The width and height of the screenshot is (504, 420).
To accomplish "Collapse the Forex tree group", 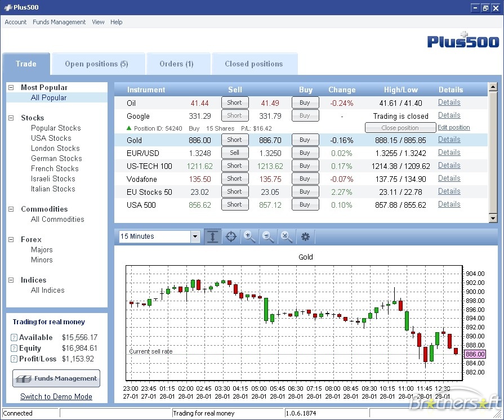I will pos(11,239).
